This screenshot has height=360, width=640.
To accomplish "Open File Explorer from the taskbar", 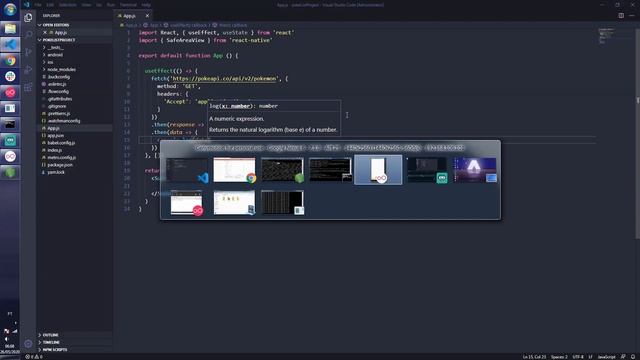I will 10,28.
